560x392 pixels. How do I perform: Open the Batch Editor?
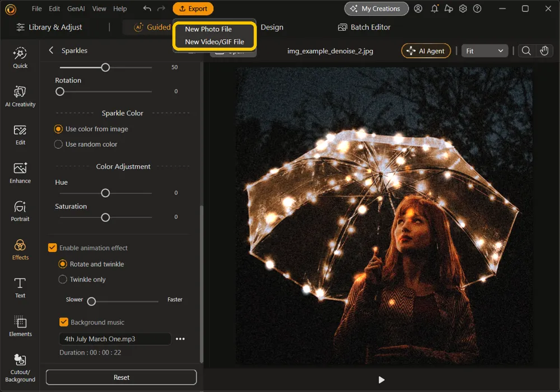tap(365, 27)
